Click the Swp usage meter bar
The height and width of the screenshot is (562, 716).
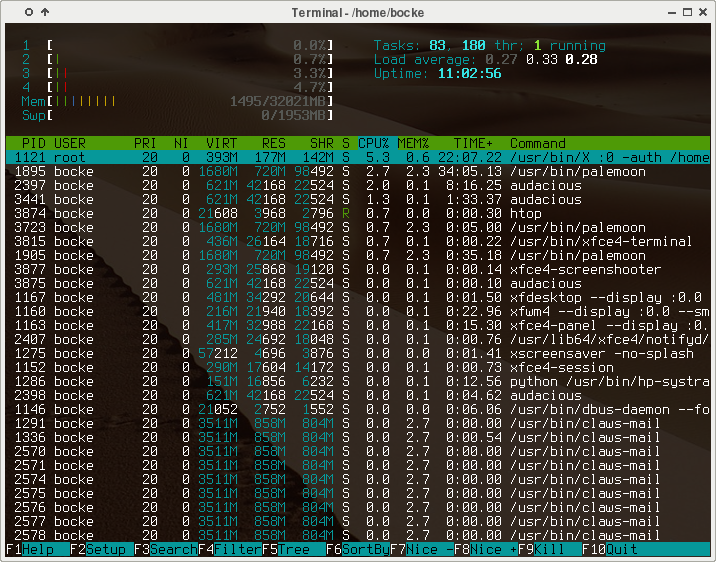(178, 116)
